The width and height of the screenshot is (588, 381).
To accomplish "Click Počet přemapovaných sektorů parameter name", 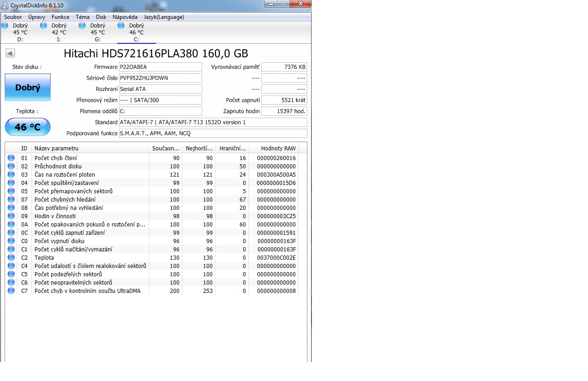I will 73,191.
